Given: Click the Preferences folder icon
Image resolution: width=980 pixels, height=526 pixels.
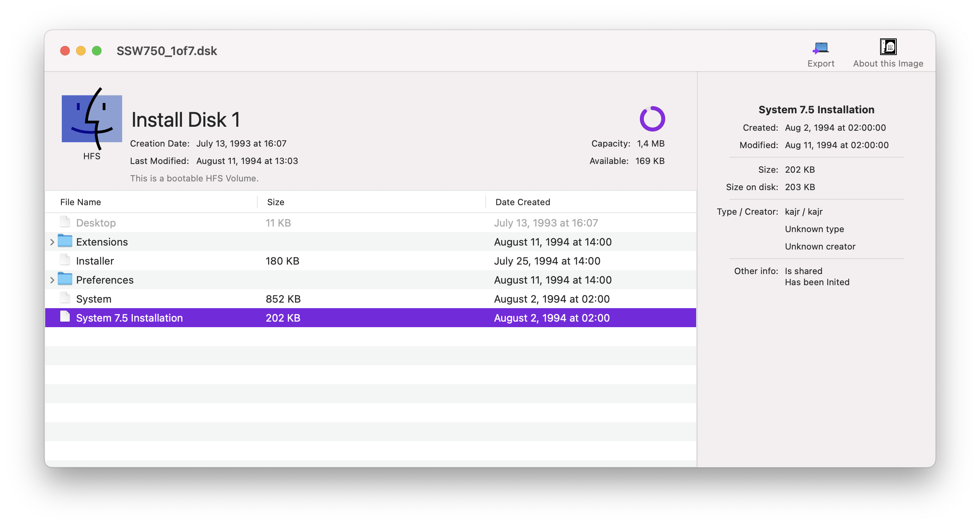Looking at the screenshot, I should (65, 279).
